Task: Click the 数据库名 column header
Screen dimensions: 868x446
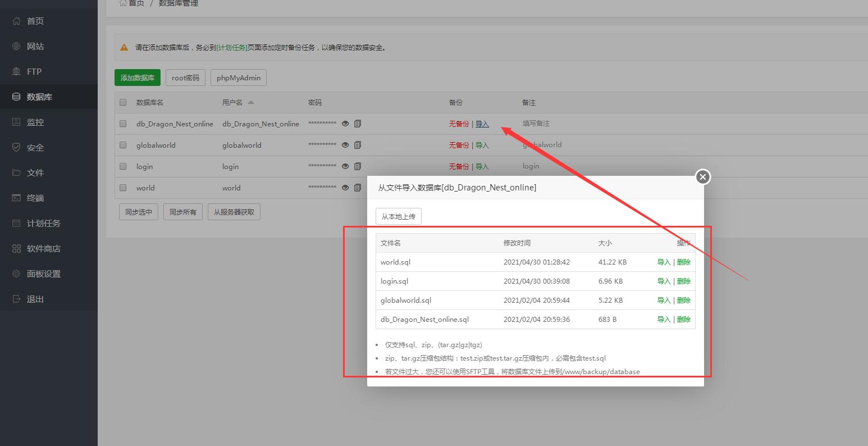Action: click(x=150, y=102)
